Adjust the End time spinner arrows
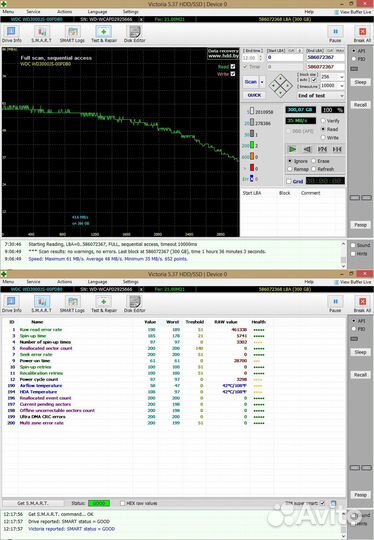The height and width of the screenshot is (540, 374). [x=260, y=58]
